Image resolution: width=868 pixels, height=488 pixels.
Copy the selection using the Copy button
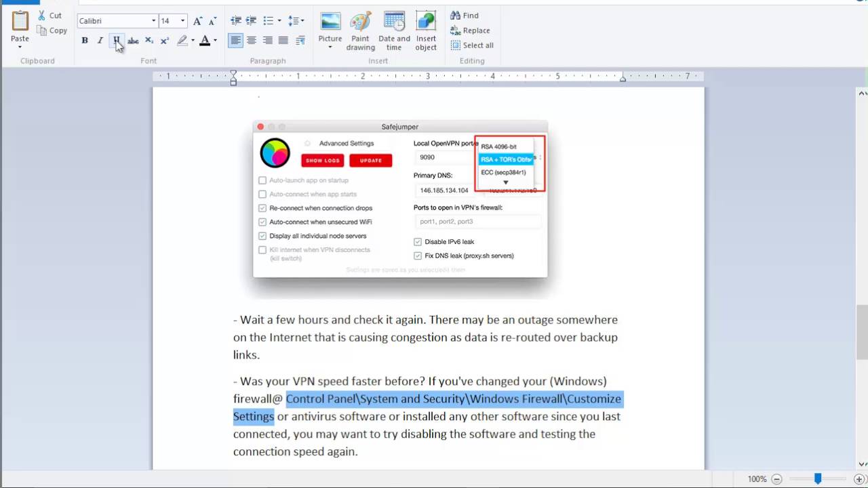click(x=52, y=30)
